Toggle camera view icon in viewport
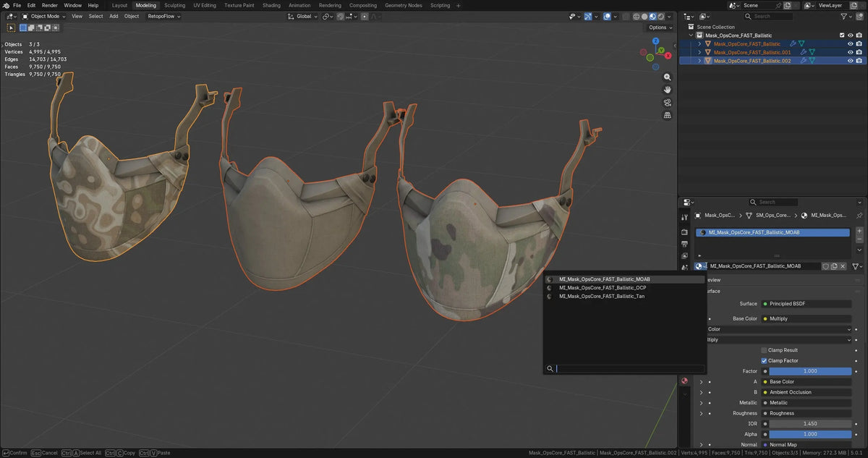Screen dimensions: 868x458 pyautogui.click(x=667, y=103)
